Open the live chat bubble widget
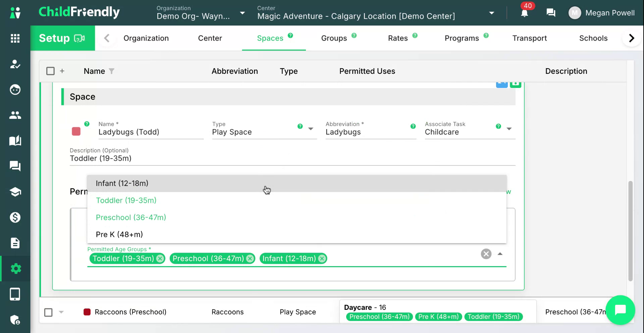Viewport: 644px width, 333px height. point(621,310)
